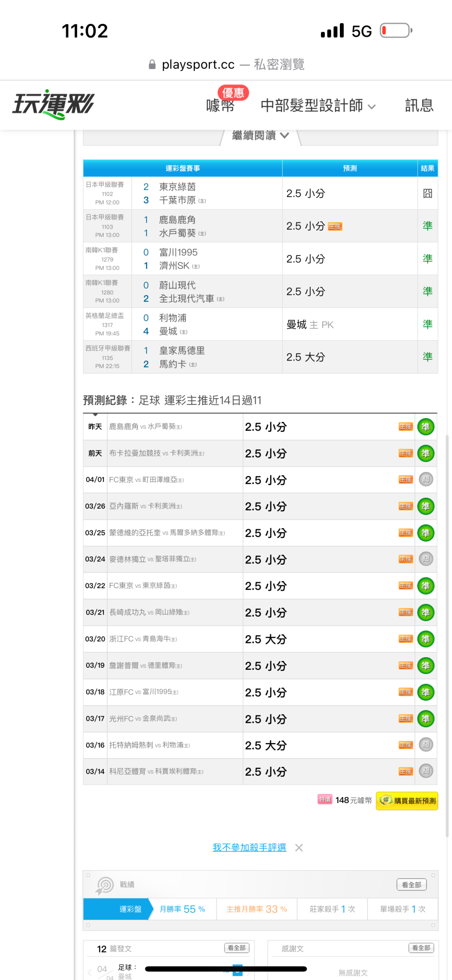452x980 pixels.
Task: Click green 準 icon for 03/18 row
Action: [x=426, y=692]
